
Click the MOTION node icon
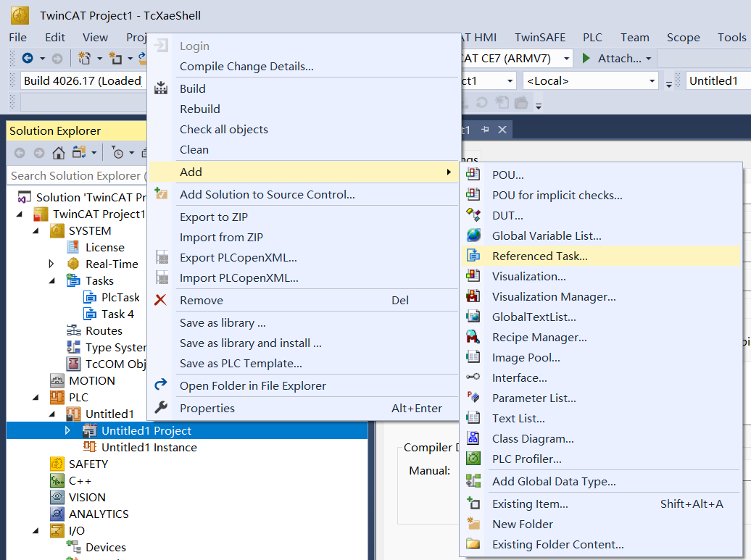57,380
